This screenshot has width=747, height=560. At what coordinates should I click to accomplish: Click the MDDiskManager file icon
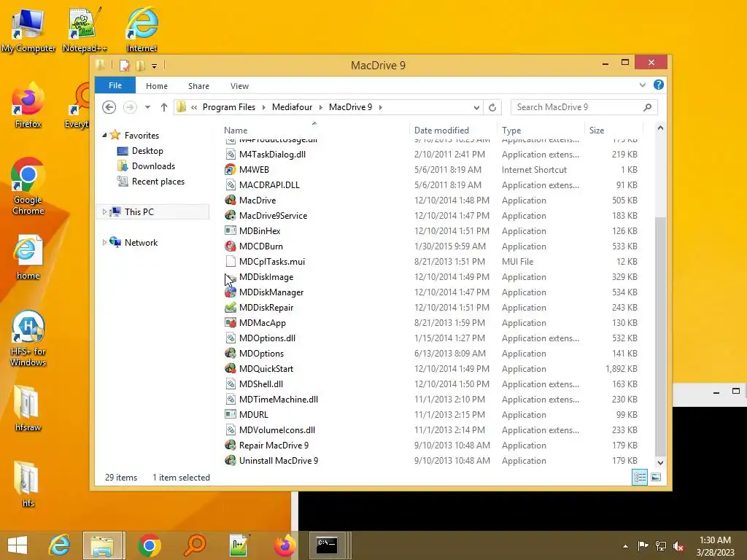coord(230,292)
